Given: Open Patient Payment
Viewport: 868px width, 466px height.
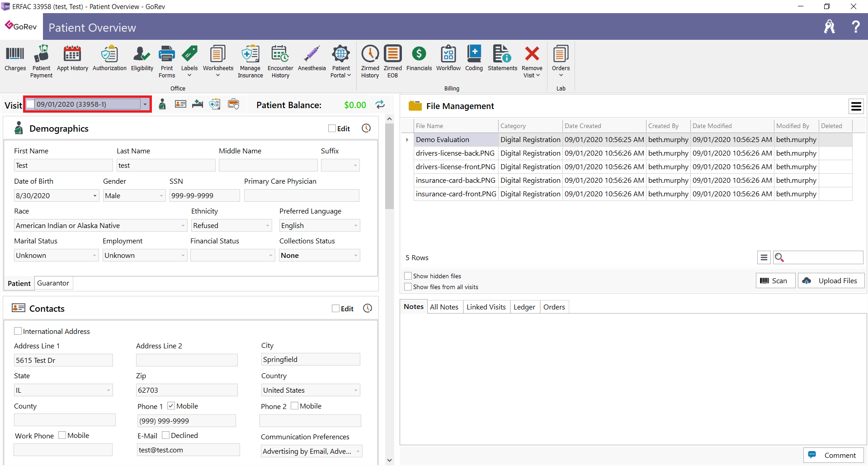Looking at the screenshot, I should (x=41, y=62).
